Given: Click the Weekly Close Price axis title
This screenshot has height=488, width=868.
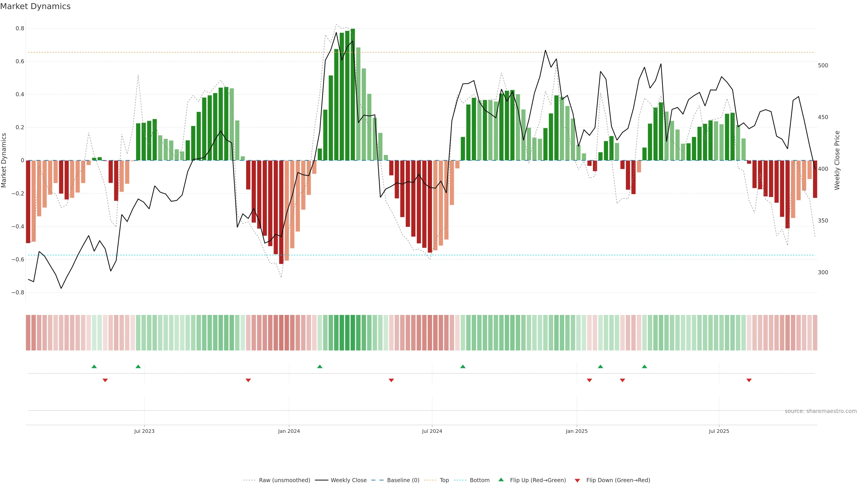Looking at the screenshot, I should (x=837, y=160).
